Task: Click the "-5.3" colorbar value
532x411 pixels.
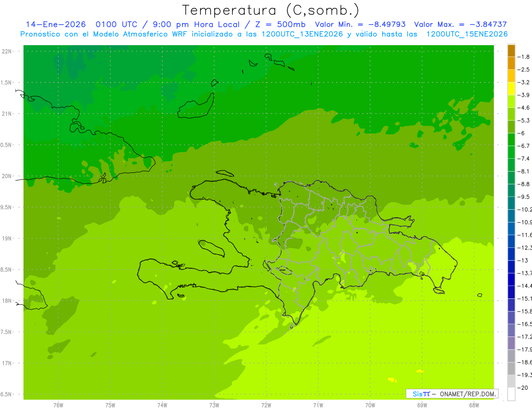Action: coord(524,120)
